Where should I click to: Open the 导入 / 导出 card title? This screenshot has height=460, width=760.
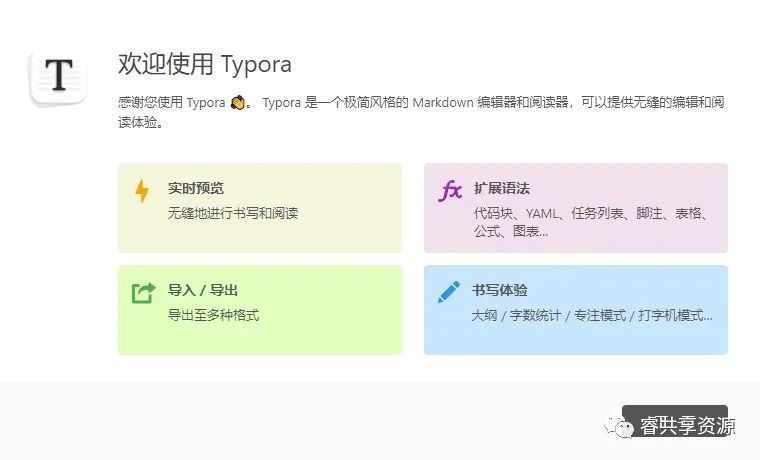click(x=203, y=290)
